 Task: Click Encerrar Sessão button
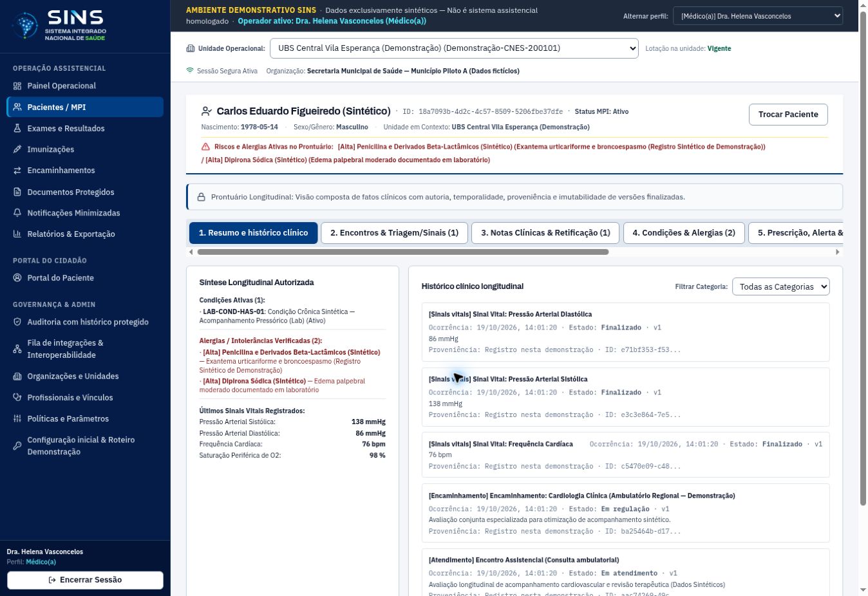[x=85, y=580]
